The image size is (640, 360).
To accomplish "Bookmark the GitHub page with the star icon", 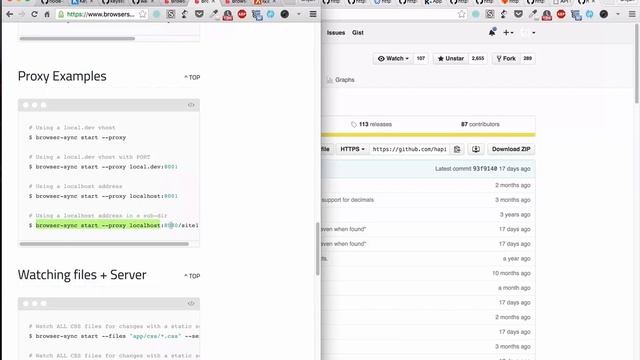I will click(462, 14).
